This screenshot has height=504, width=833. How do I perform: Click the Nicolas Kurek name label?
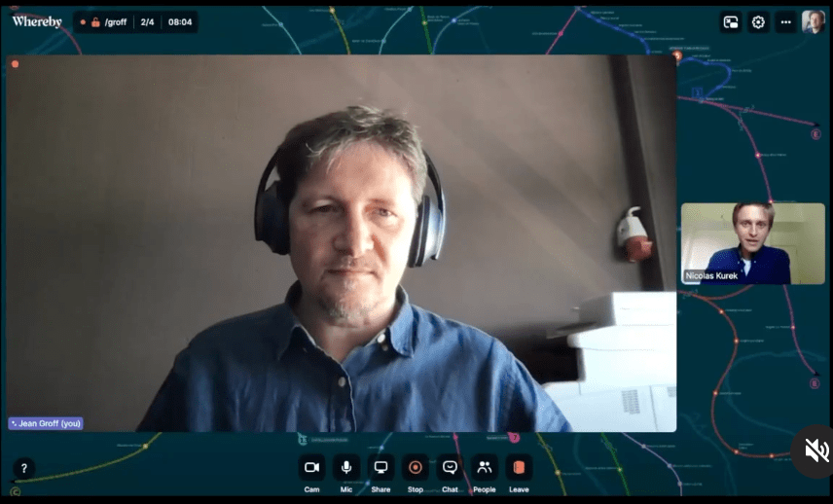click(x=711, y=275)
